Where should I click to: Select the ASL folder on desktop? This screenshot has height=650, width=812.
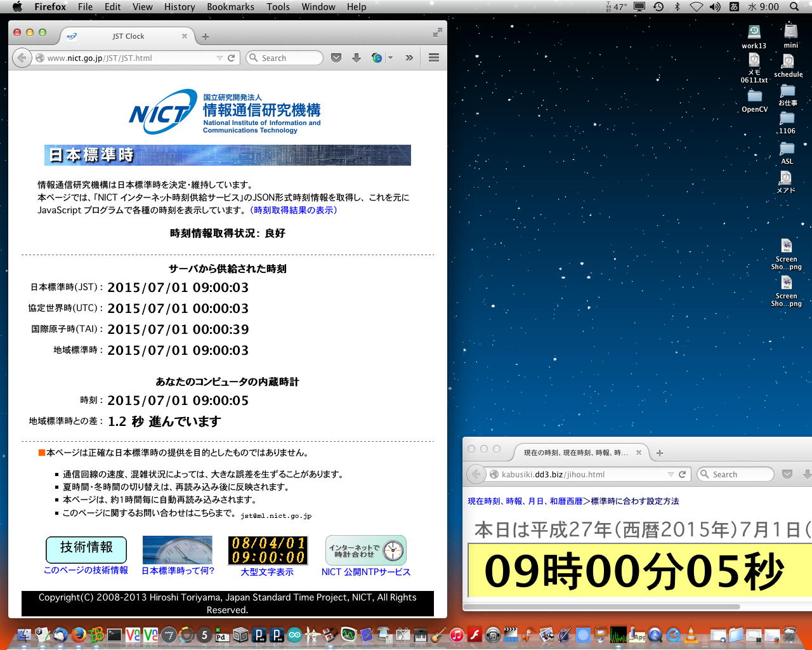(787, 153)
